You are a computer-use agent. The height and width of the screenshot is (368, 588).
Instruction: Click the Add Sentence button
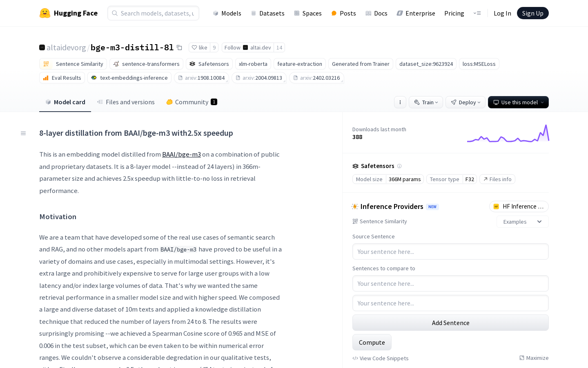(x=450, y=323)
